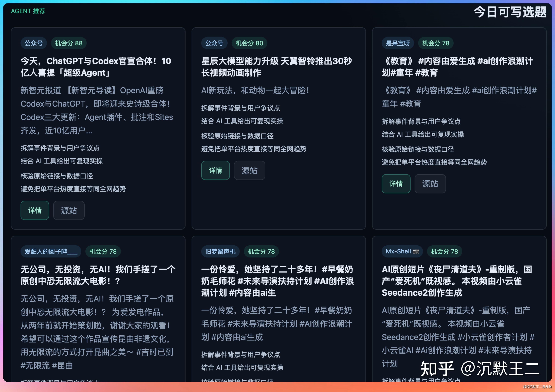Screen dimensions: 555x392
Task: Click title 星辰大模型能力升级 天翼智铃
Action: pyautogui.click(x=277, y=67)
